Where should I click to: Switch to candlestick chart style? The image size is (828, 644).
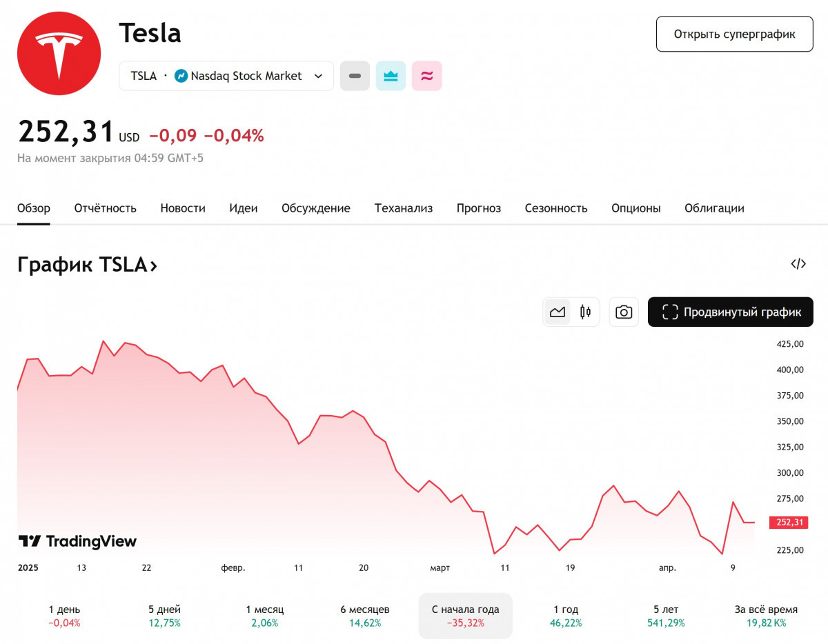click(x=585, y=312)
